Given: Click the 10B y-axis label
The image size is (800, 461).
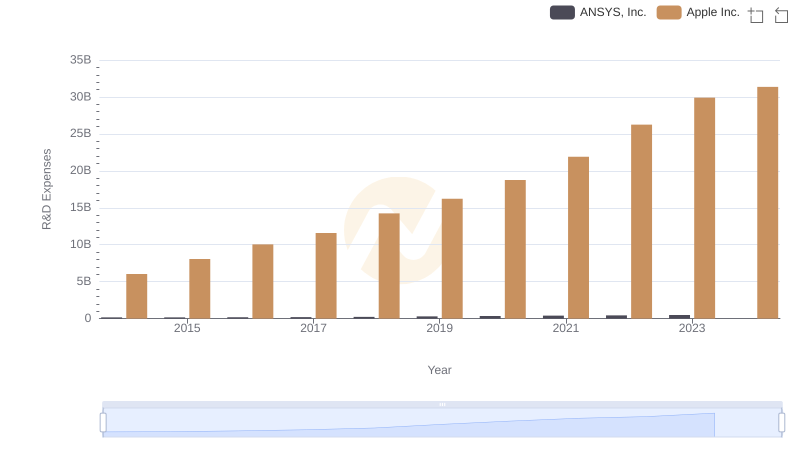Looking at the screenshot, I should 81,244.
